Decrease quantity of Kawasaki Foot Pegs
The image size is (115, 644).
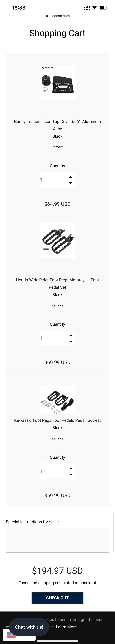71,474
